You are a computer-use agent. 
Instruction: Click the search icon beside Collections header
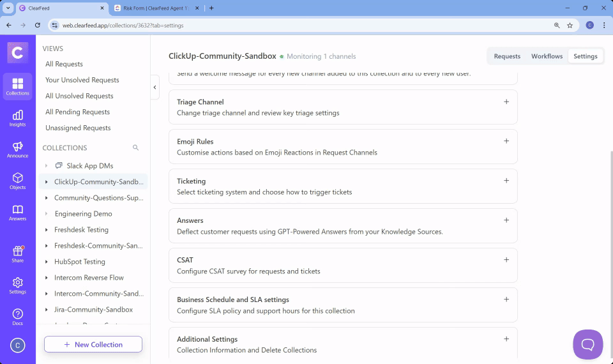click(135, 148)
